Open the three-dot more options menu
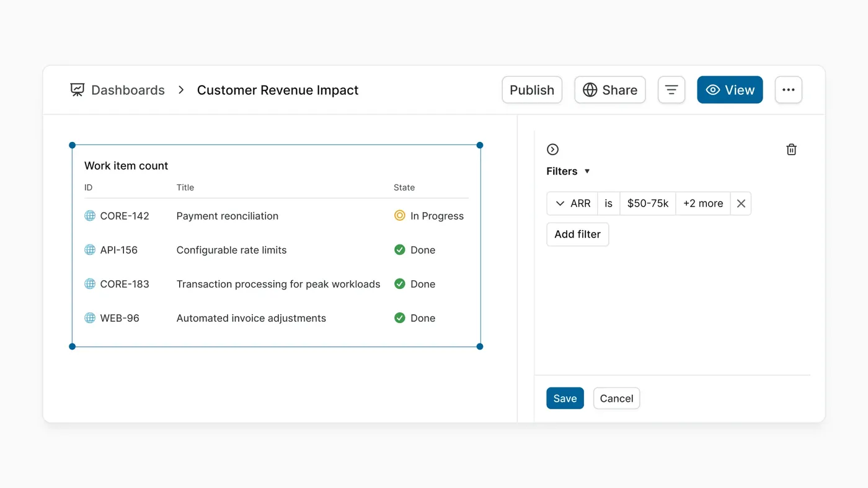This screenshot has height=488, width=868. tap(789, 90)
